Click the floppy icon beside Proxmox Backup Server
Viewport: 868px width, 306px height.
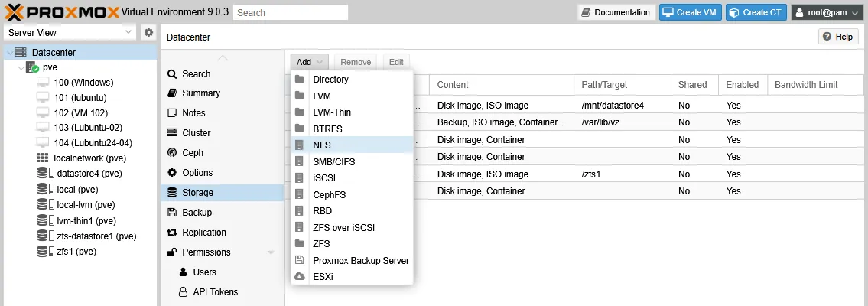tap(300, 260)
